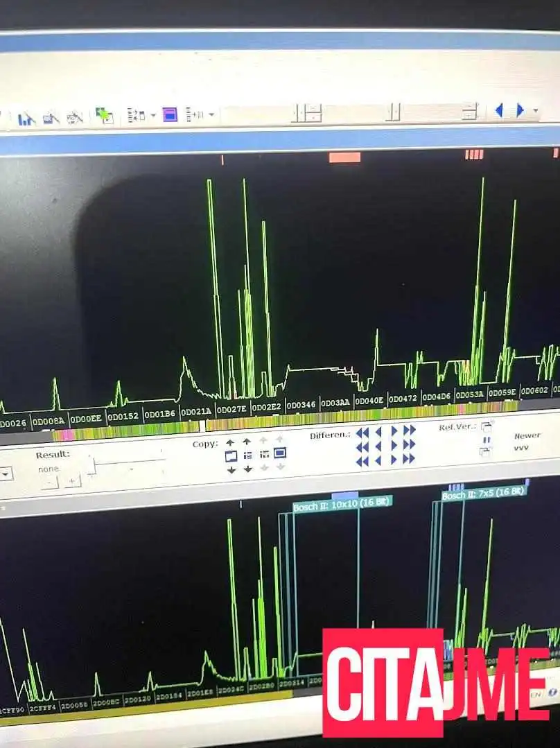Click the crossed-out edit toolbar icon
560x748 pixels.
click(75, 117)
